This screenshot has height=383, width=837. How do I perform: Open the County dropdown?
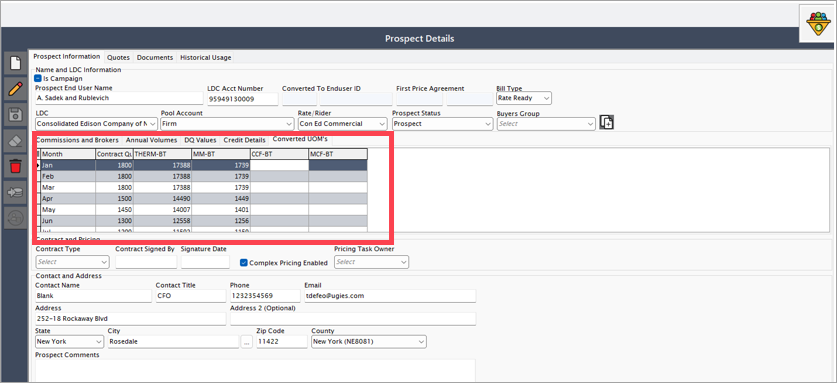[x=369, y=341]
